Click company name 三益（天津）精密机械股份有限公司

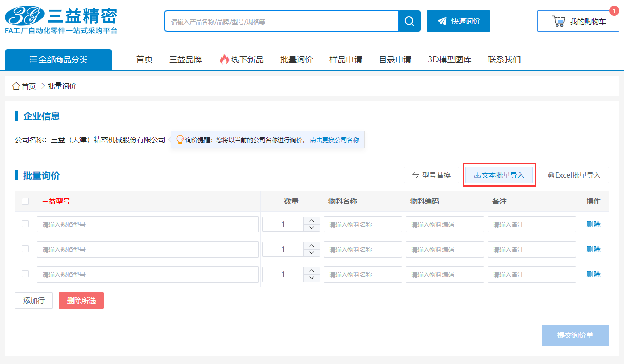(x=108, y=140)
